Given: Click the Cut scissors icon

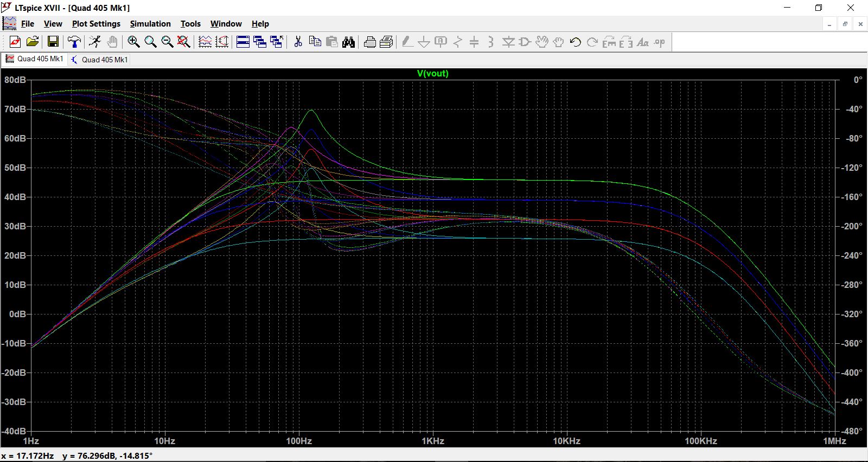Looking at the screenshot, I should [298, 42].
